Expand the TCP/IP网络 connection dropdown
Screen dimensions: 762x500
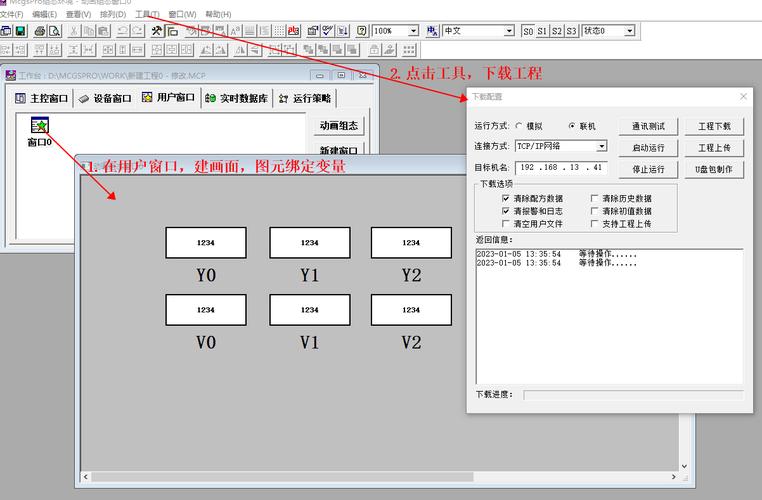click(601, 146)
